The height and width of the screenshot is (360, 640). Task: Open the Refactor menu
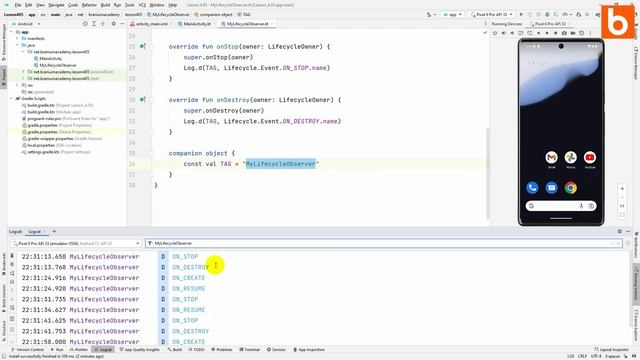pyautogui.click(x=89, y=5)
